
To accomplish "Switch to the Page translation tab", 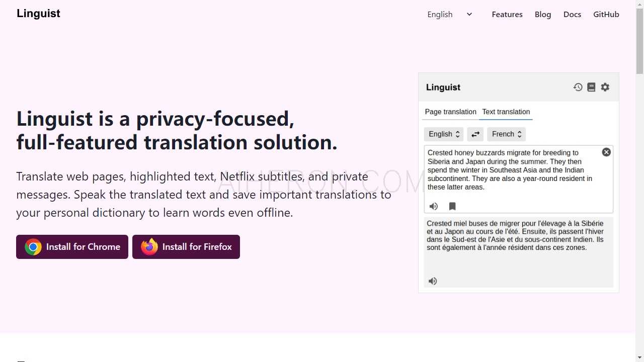I will coord(450,112).
